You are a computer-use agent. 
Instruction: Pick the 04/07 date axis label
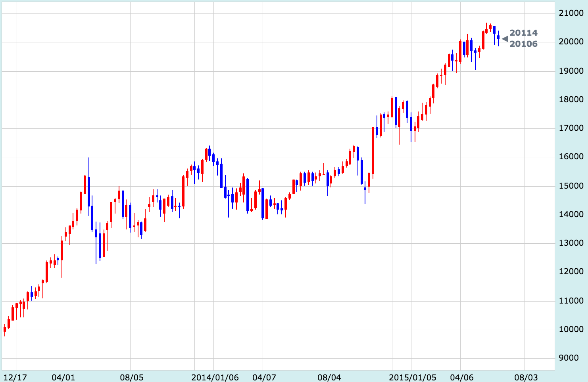click(264, 377)
